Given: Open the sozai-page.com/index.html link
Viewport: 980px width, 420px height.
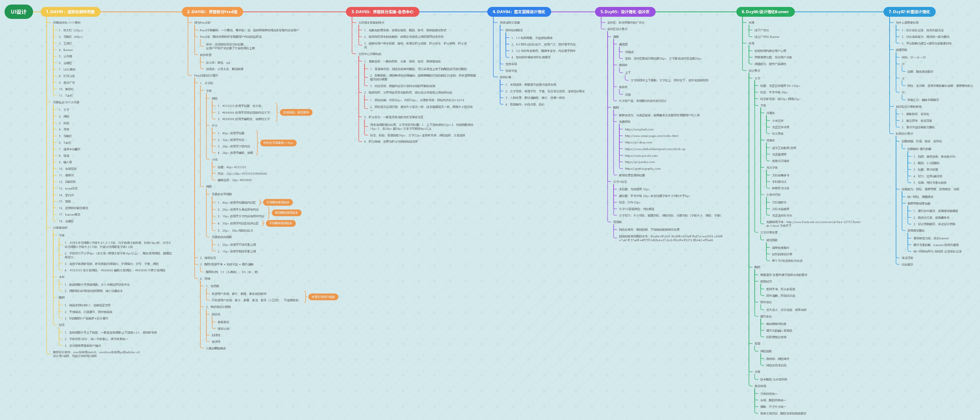Looking at the screenshot, I should pyautogui.click(x=651, y=136).
